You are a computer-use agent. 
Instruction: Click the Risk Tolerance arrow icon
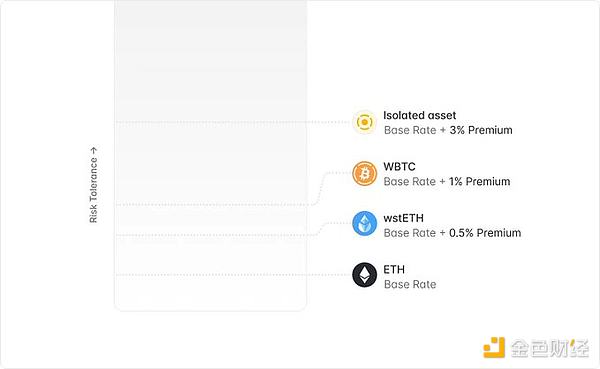[94, 150]
